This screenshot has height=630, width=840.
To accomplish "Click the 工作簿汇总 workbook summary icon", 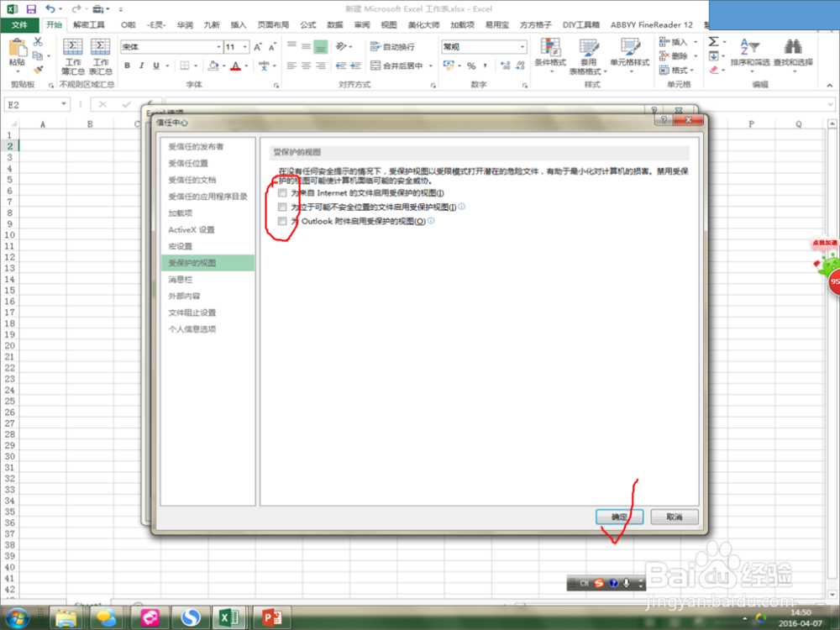I will (x=73, y=47).
